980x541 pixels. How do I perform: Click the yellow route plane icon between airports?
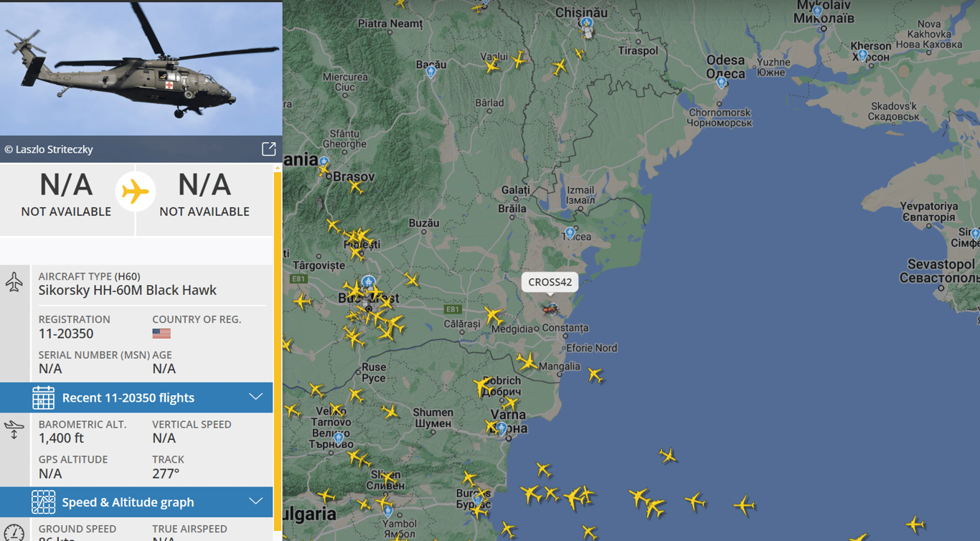[x=136, y=192]
